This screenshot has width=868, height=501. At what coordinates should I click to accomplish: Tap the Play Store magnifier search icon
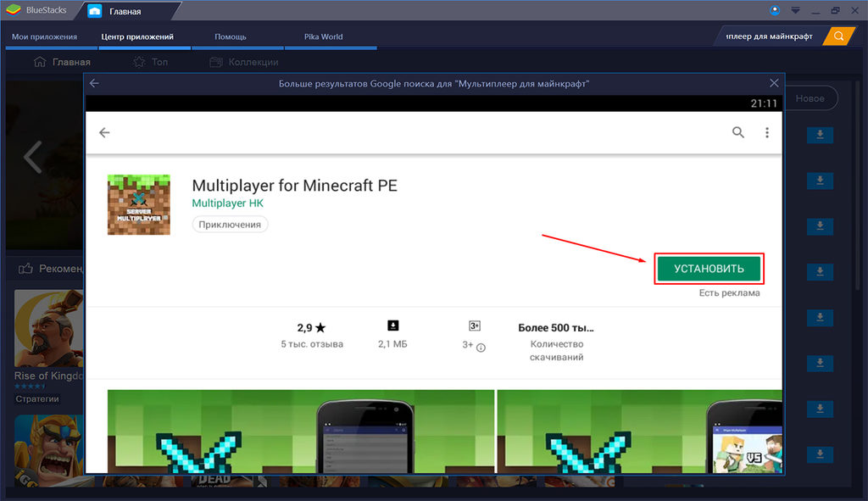coord(738,132)
